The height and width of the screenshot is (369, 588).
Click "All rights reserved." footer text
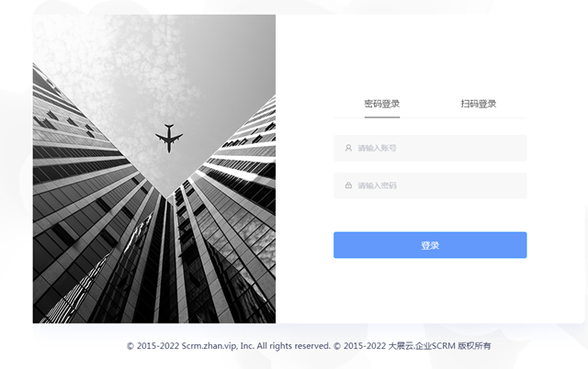coord(293,346)
